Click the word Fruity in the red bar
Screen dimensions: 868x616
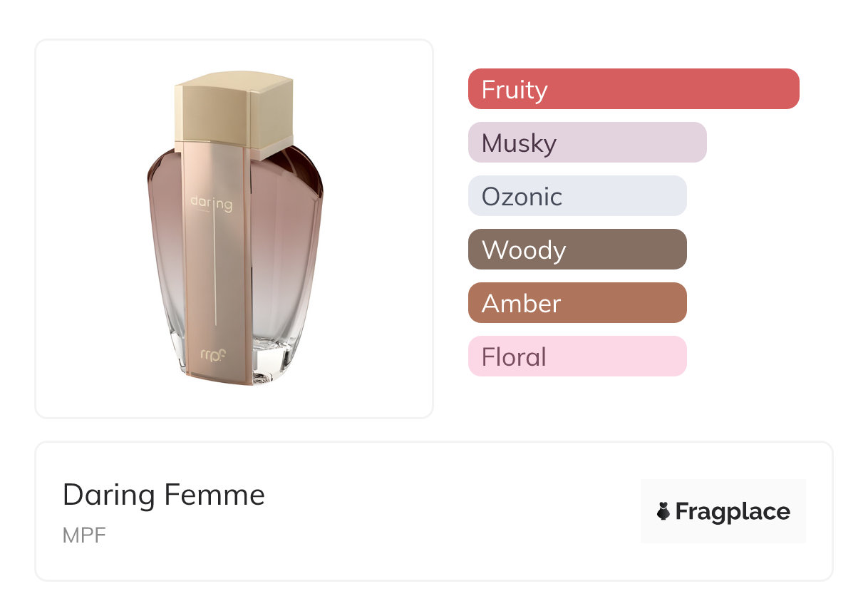(x=515, y=90)
